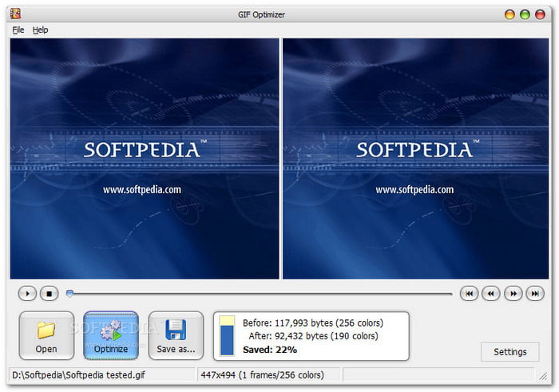Advance to the next frame
The image size is (559, 392).
click(513, 294)
